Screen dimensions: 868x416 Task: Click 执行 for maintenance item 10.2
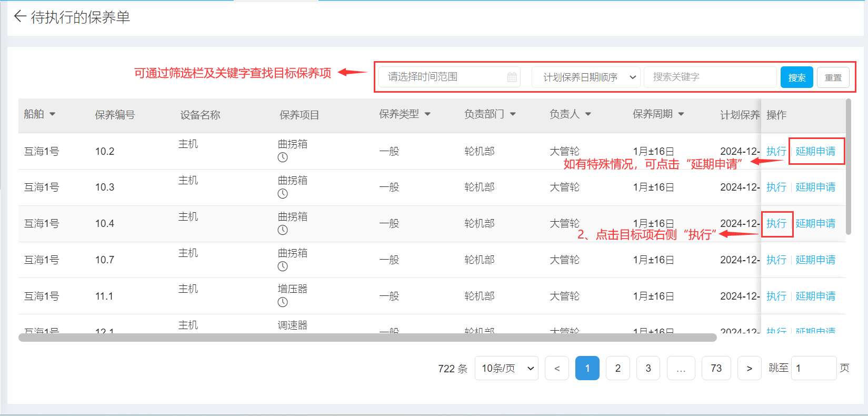pyautogui.click(x=776, y=151)
